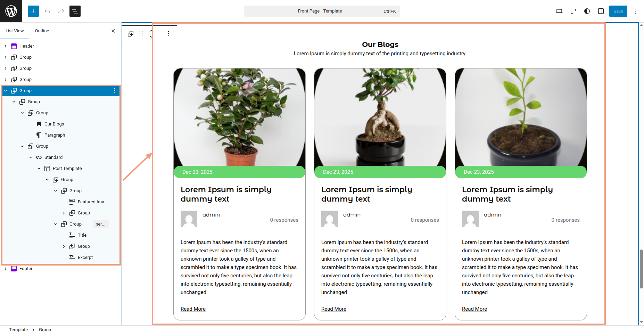Open the block toolbar options menu

tap(168, 34)
